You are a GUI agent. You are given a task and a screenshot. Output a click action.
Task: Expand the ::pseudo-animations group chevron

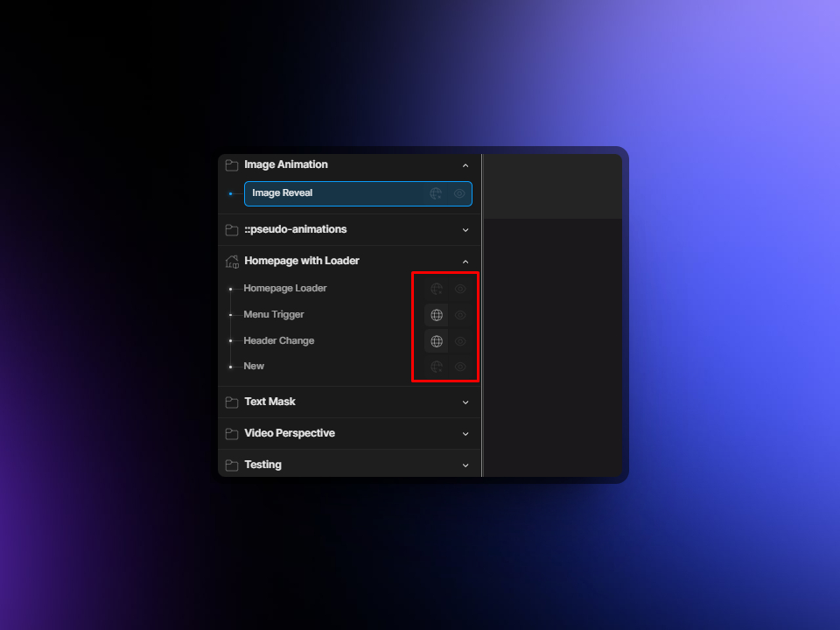coord(465,230)
